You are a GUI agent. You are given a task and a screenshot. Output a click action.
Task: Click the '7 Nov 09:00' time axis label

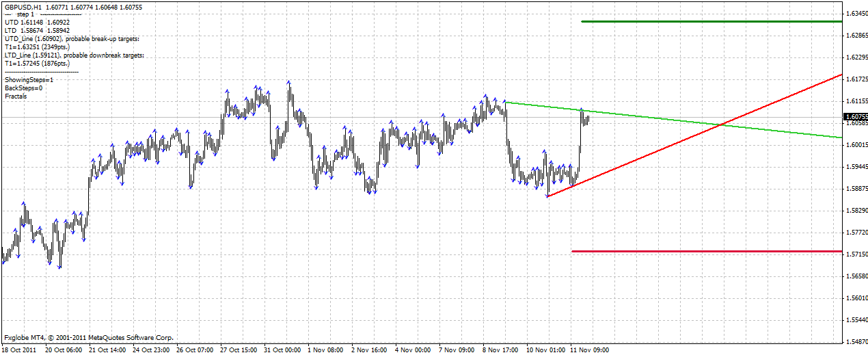point(457,350)
